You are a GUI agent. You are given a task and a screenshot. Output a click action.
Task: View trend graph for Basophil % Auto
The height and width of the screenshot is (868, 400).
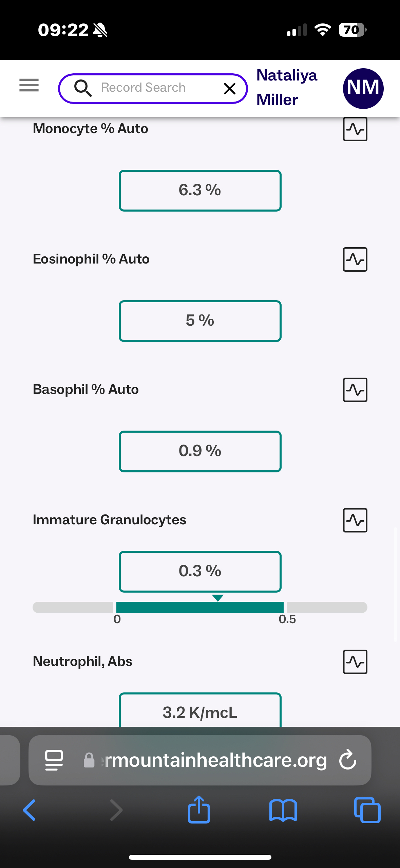click(x=355, y=390)
